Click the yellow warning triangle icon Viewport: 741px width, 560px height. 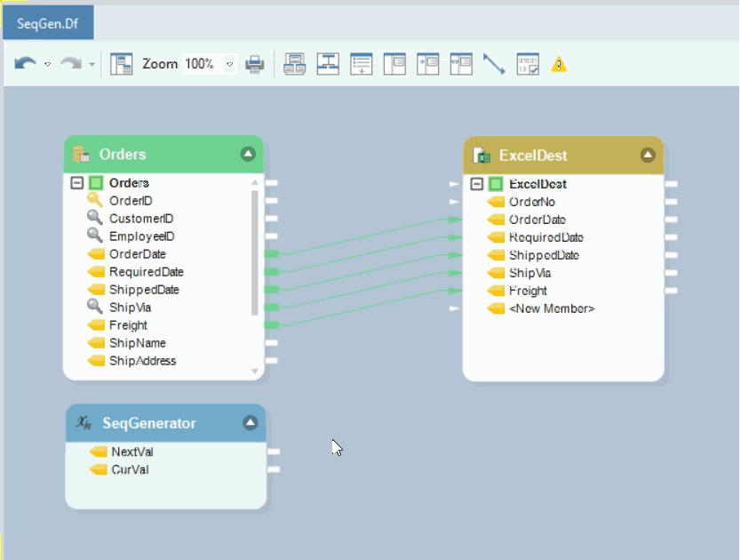coord(559,64)
